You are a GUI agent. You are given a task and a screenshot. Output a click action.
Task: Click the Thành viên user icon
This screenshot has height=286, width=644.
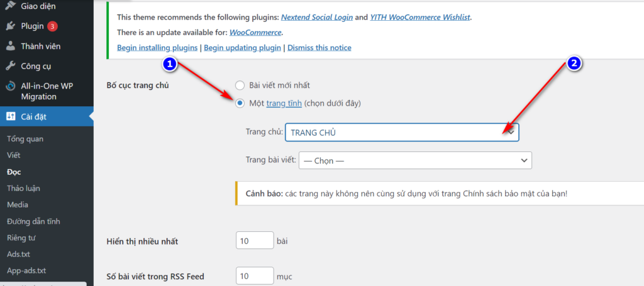tap(11, 47)
